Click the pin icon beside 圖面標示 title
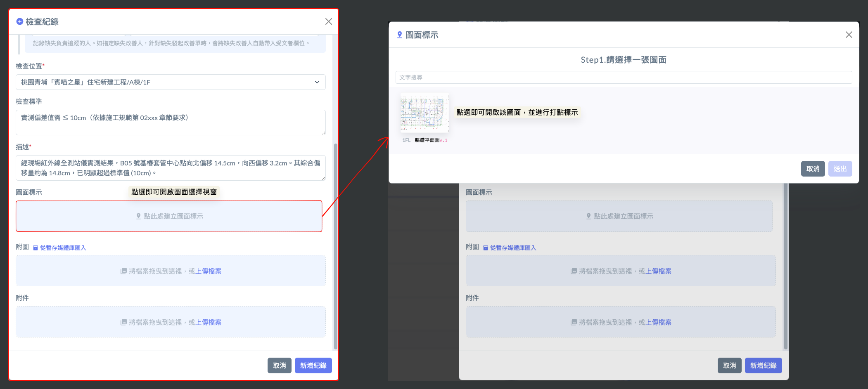The image size is (868, 389). point(399,35)
